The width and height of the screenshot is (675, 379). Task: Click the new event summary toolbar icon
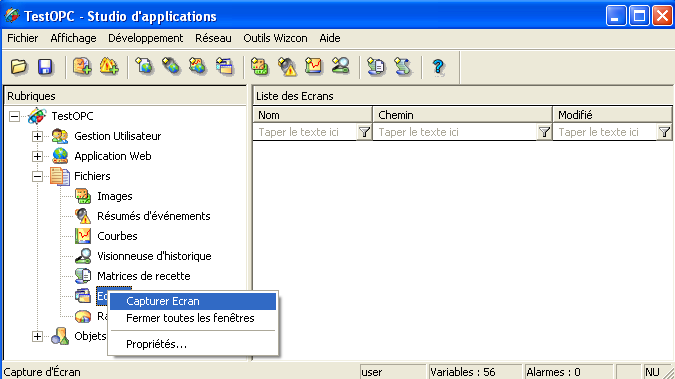click(287, 67)
